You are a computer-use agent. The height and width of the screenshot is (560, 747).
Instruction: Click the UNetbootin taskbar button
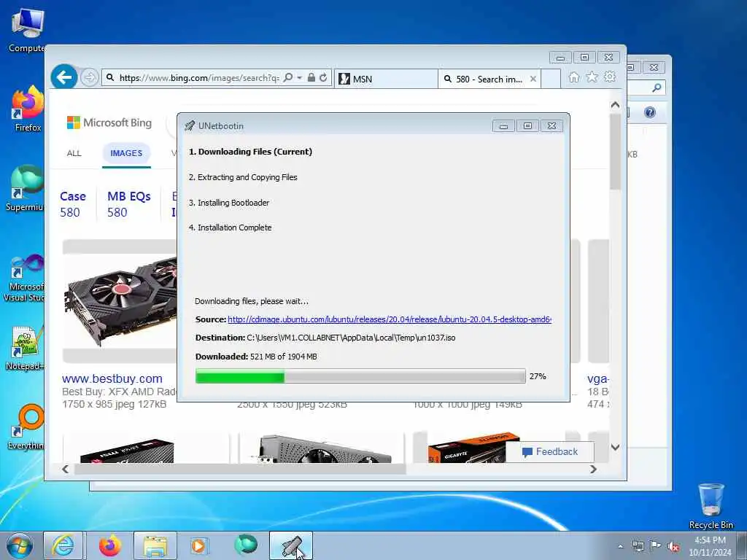[x=291, y=545]
